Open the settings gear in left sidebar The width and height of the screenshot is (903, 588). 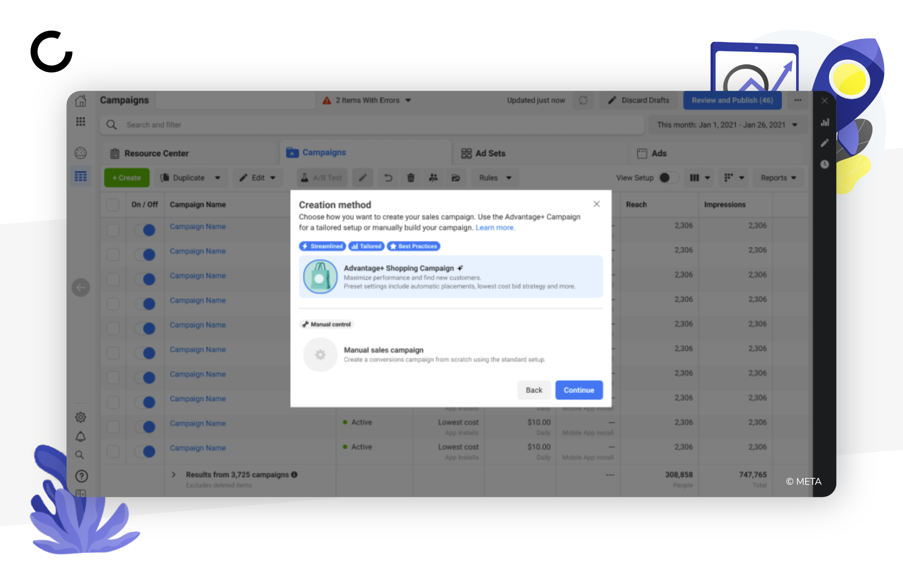(81, 417)
